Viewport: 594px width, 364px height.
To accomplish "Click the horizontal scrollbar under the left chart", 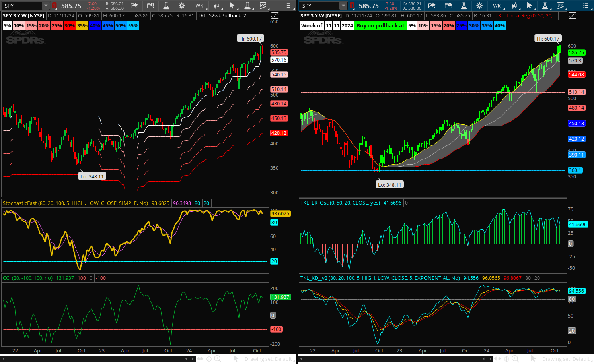I will pos(98,358).
